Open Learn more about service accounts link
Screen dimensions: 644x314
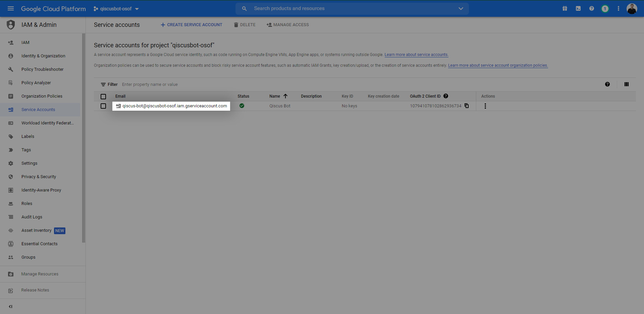416,54
